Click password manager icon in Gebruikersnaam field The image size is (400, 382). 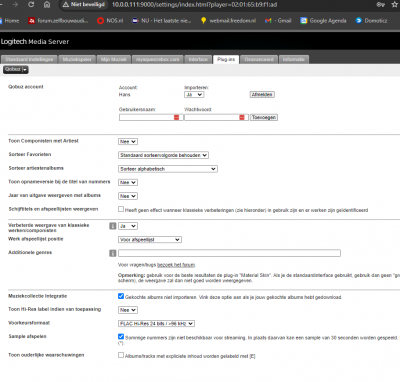177,117
